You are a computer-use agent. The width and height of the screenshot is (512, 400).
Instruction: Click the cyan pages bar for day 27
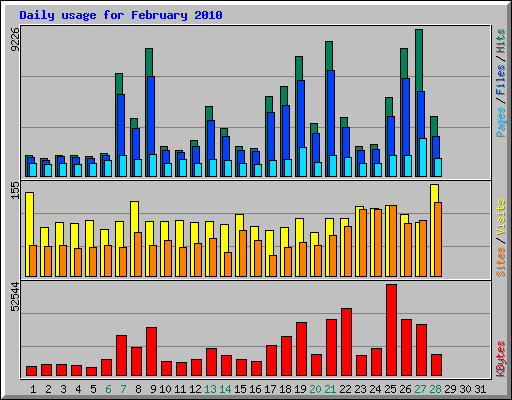423,157
